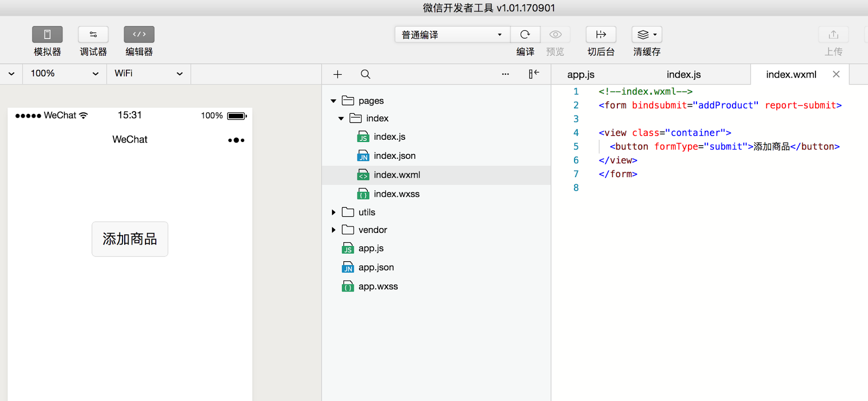
Task: Toggle the simulator panel icon
Action: coord(47,35)
